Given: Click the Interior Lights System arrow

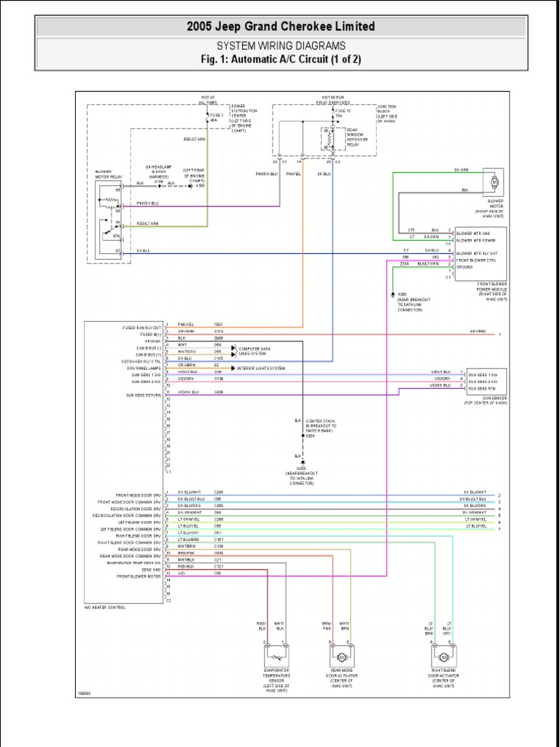Looking at the screenshot, I should (x=233, y=368).
